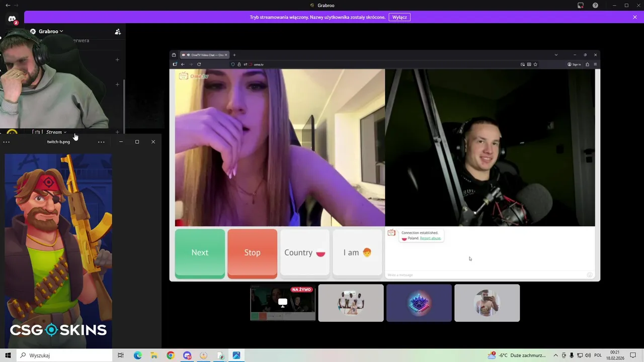Viewport: 644px width, 362px height.
Task: Show hidden tray icons chevron
Action: click(555, 355)
